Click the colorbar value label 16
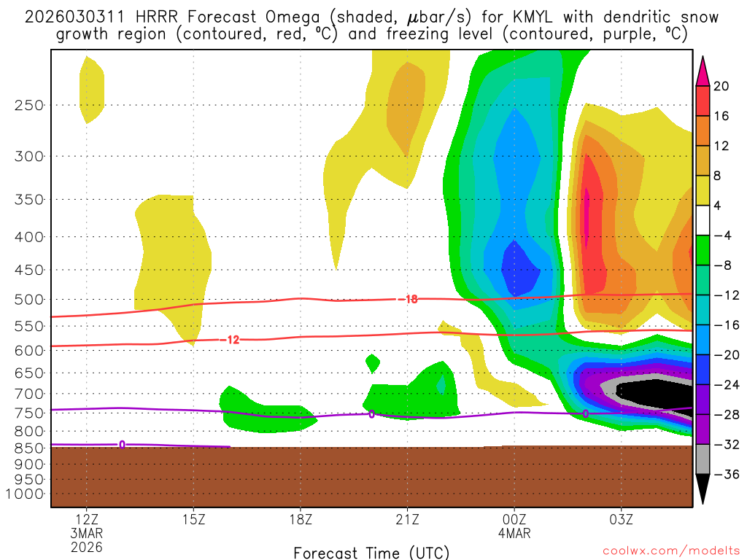747x560 pixels. [x=721, y=116]
